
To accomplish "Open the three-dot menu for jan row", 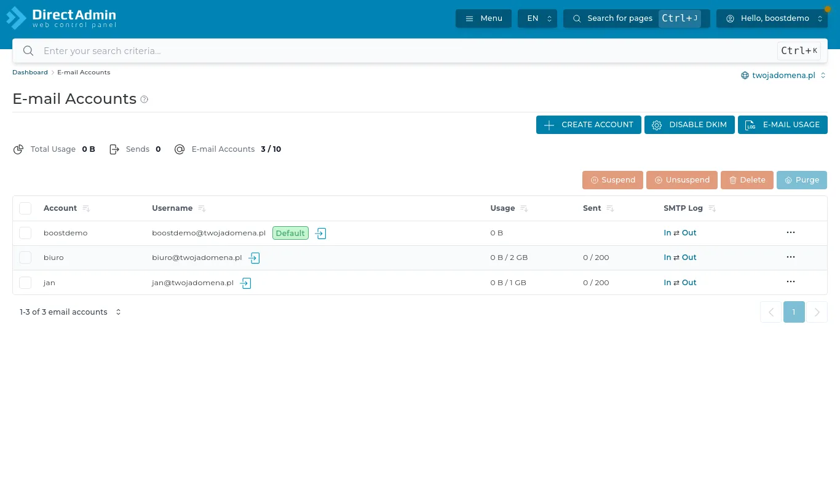I will (x=791, y=282).
